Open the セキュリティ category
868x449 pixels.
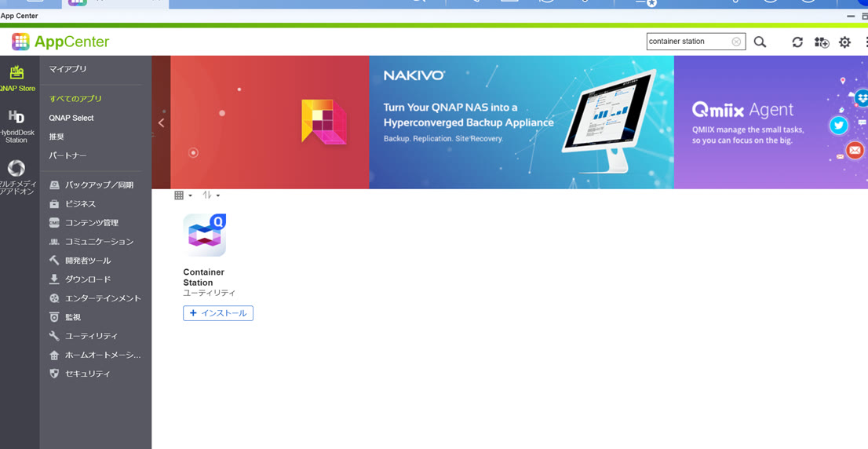point(87,374)
